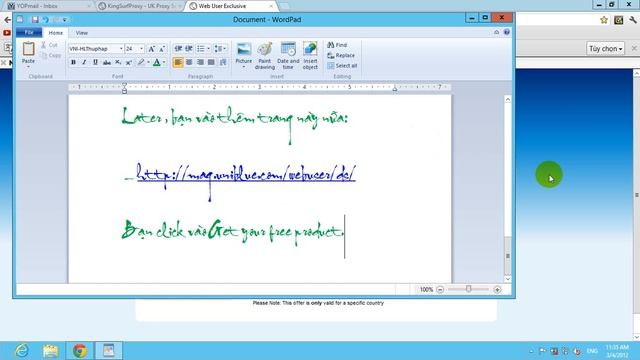
Task: Click Select all in Editing group
Action: [x=342, y=65]
